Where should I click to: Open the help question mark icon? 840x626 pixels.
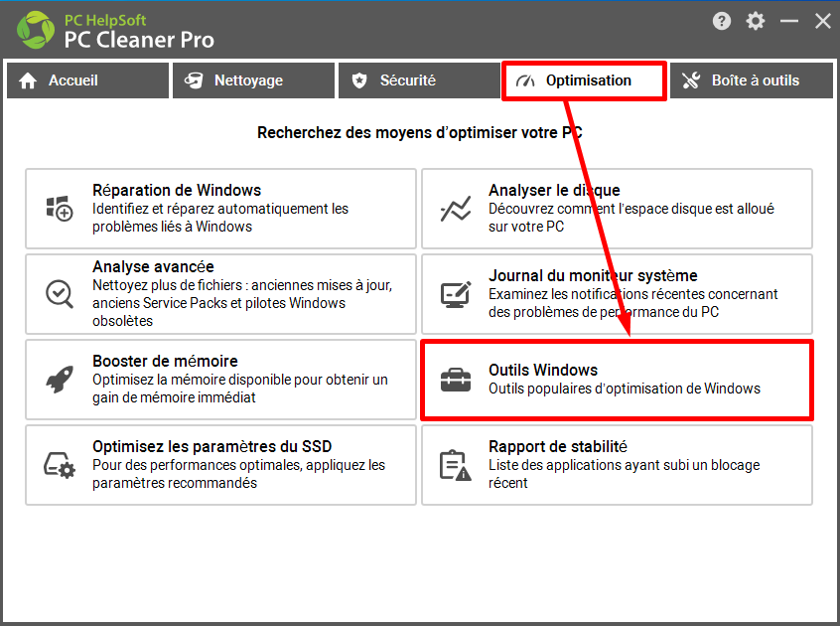tap(722, 22)
